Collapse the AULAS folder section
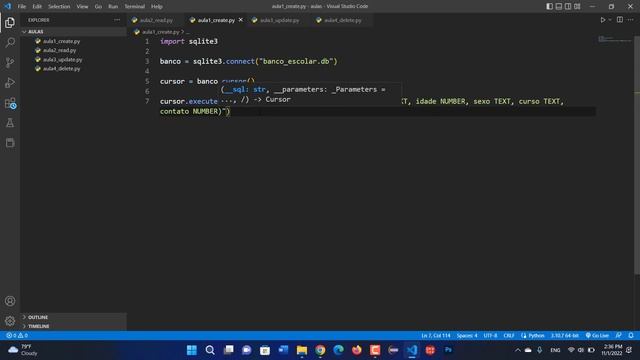The image size is (640, 360). (x=73, y=31)
